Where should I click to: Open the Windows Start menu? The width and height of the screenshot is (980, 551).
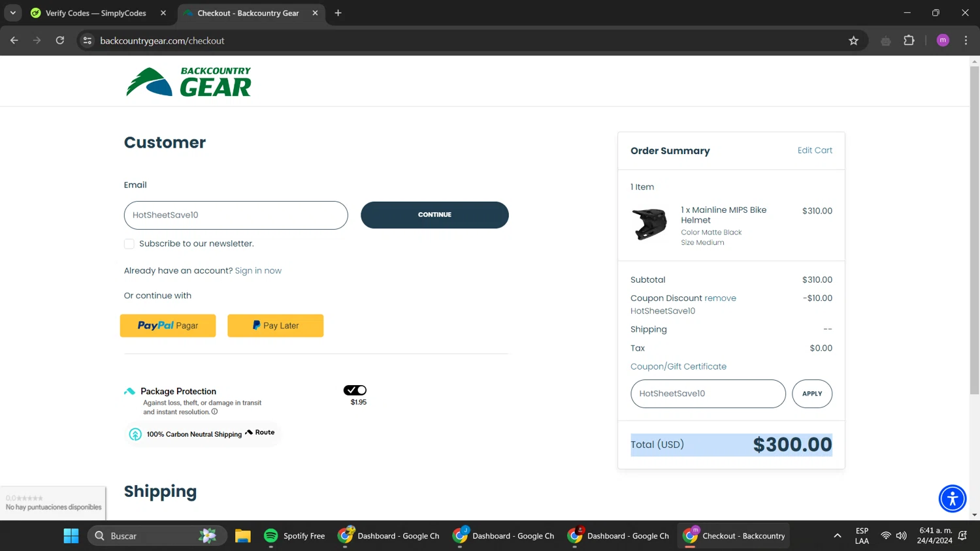[x=71, y=536]
